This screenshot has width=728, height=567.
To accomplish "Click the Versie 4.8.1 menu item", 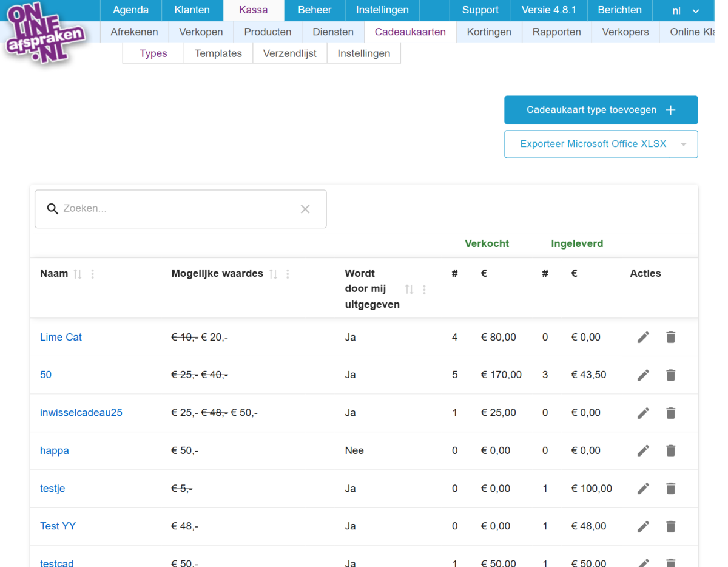I will 549,10.
